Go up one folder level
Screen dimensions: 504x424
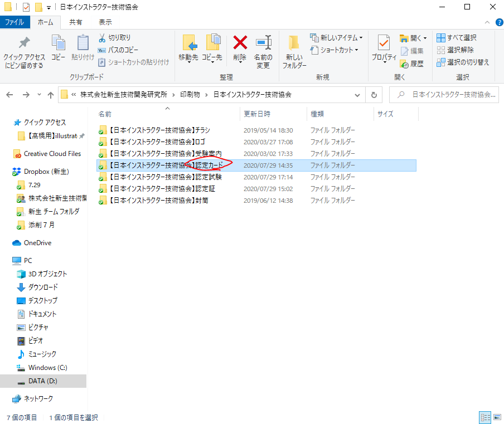(51, 95)
